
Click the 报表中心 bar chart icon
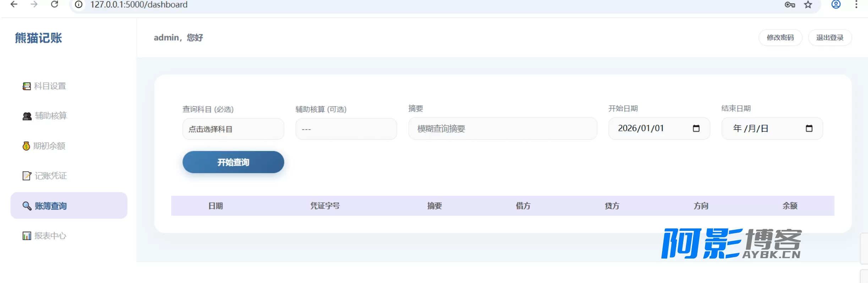27,236
